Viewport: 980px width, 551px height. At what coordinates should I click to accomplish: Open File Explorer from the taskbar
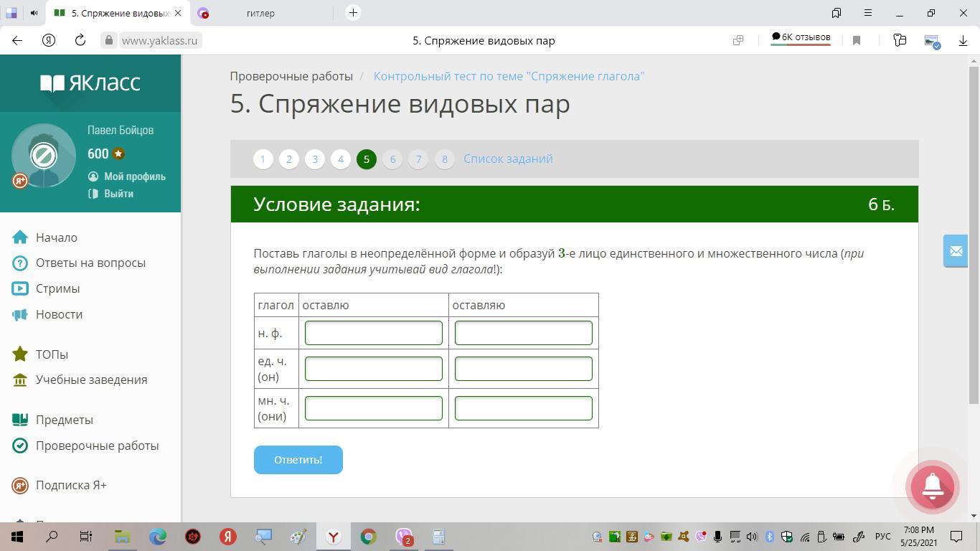122,536
